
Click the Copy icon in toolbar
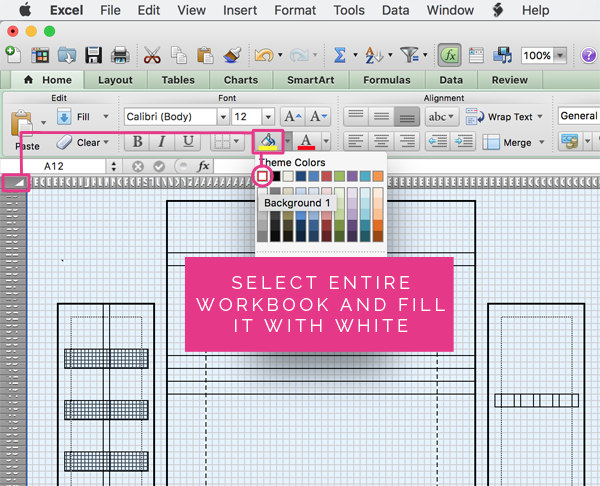click(x=178, y=55)
